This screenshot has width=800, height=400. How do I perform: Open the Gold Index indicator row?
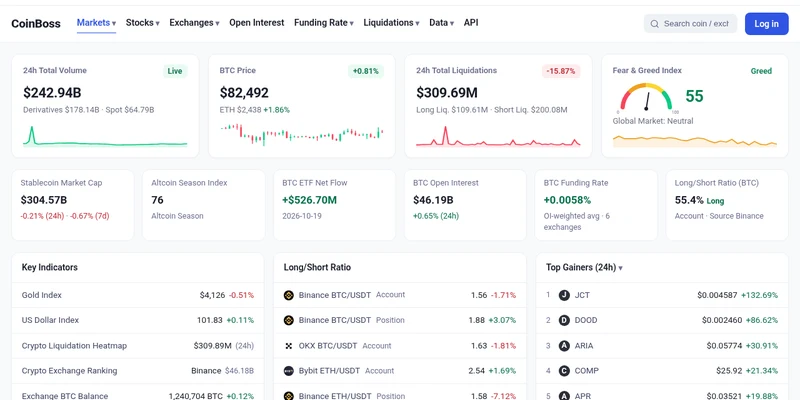[x=138, y=295]
